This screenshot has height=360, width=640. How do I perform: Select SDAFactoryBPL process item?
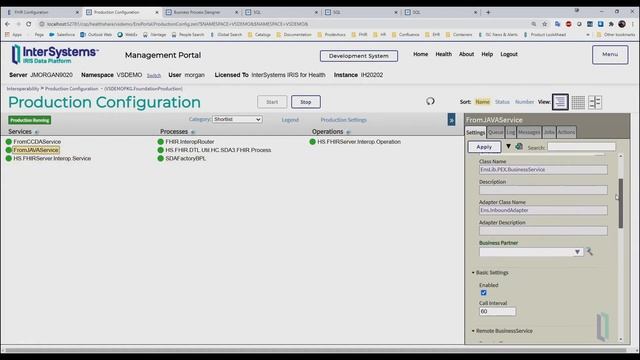tap(185, 158)
